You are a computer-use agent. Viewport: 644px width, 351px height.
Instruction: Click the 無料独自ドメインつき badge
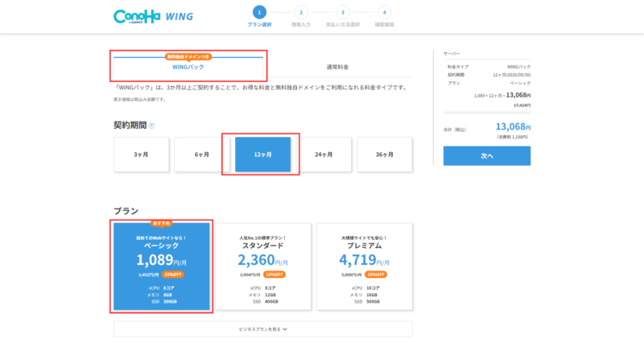click(x=188, y=57)
